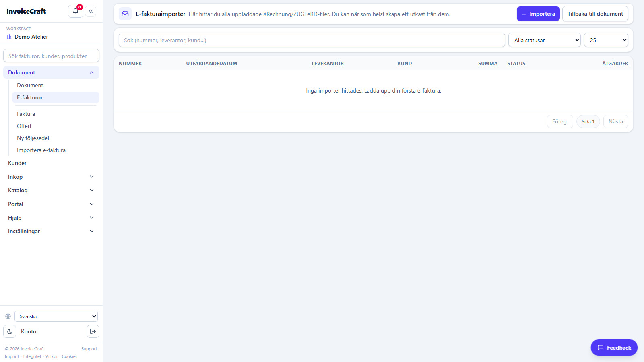The width and height of the screenshot is (644, 362).
Task: Open the notifications bell
Action: [x=76, y=11]
